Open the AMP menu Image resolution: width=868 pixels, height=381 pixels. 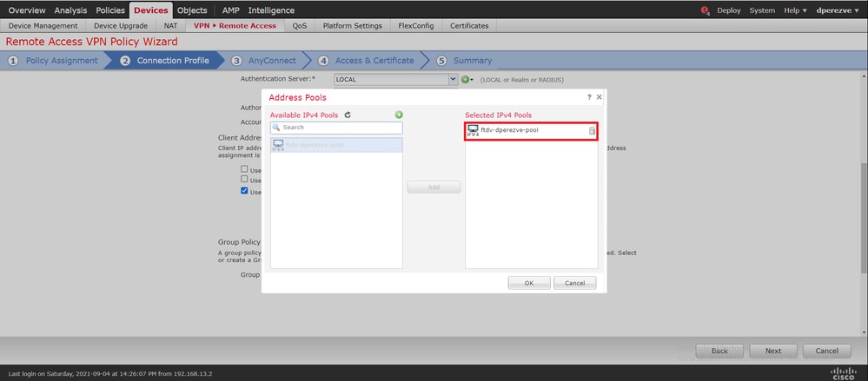click(x=231, y=10)
